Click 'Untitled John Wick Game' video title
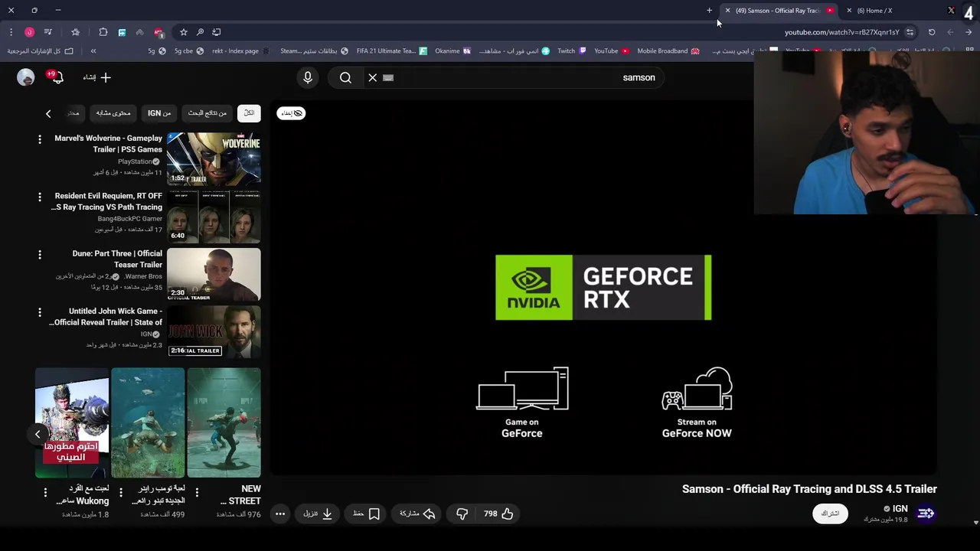The image size is (980, 551). tap(106, 317)
